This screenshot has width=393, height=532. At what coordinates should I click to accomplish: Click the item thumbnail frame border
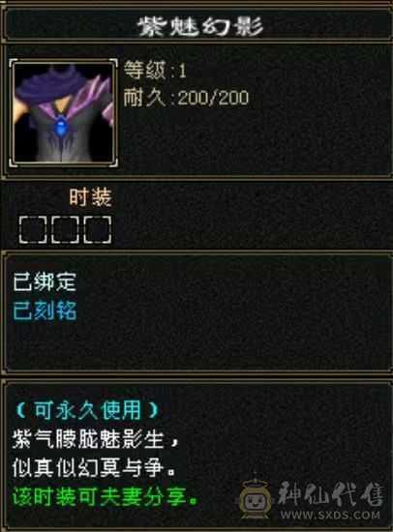(x=64, y=61)
